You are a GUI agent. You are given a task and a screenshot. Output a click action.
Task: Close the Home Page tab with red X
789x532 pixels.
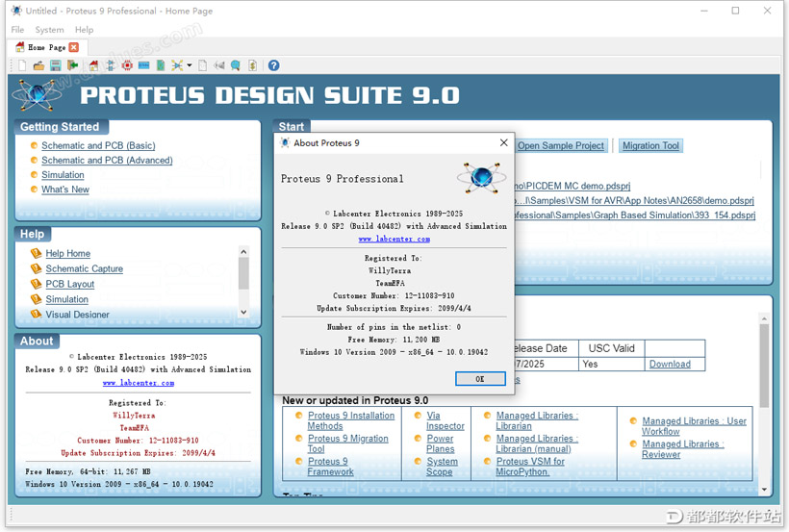[74, 47]
